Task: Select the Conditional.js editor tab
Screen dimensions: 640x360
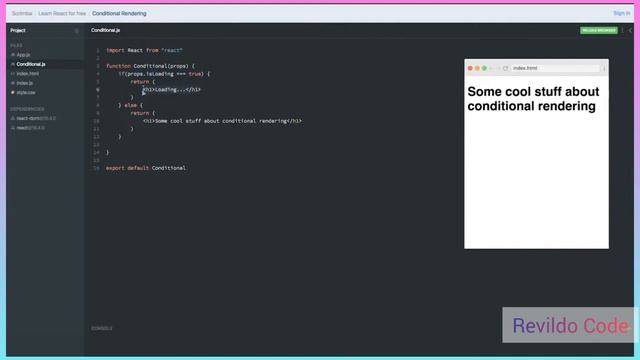Action: [105, 30]
